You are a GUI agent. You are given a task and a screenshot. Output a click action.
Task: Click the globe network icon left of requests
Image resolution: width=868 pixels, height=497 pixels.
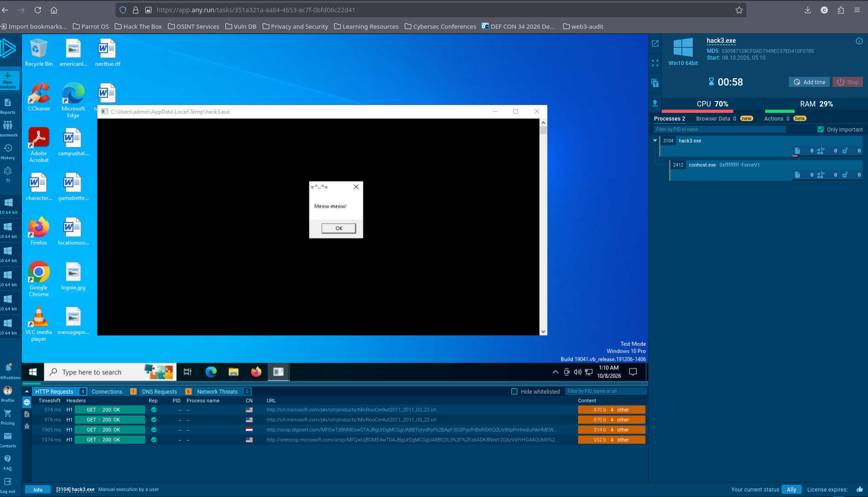[27, 402]
